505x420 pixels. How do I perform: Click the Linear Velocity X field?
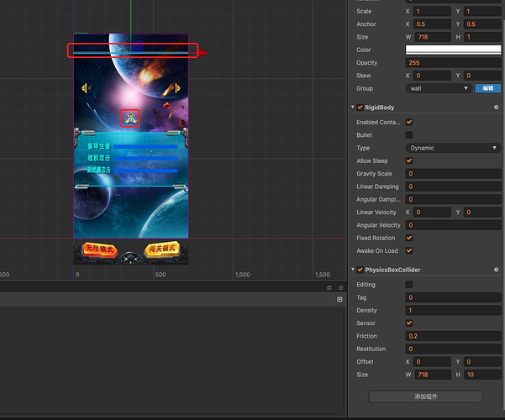[432, 213]
